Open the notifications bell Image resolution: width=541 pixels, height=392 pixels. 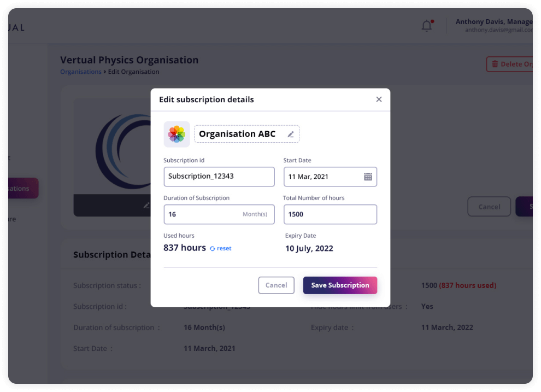click(x=427, y=26)
